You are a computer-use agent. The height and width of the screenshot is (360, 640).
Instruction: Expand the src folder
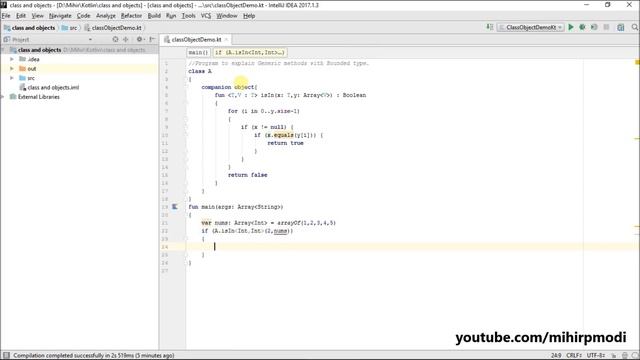[x=12, y=78]
